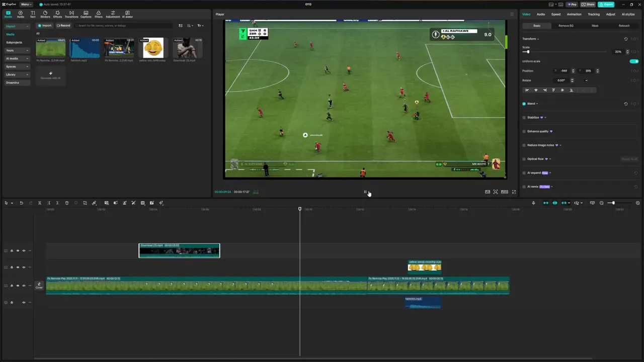Viewport: 644px width, 362px height.
Task: Align clip horizontally centered icon
Action: pyautogui.click(x=536, y=90)
